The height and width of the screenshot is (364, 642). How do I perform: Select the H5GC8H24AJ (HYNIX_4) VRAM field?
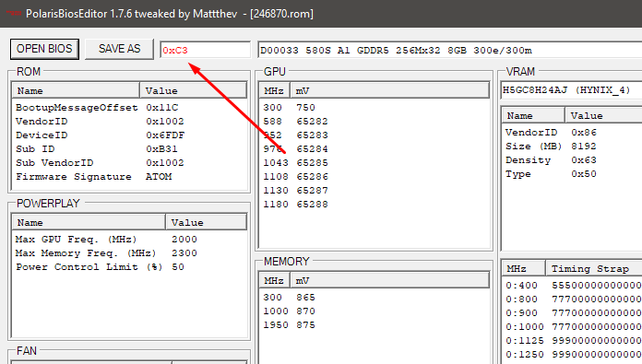572,90
